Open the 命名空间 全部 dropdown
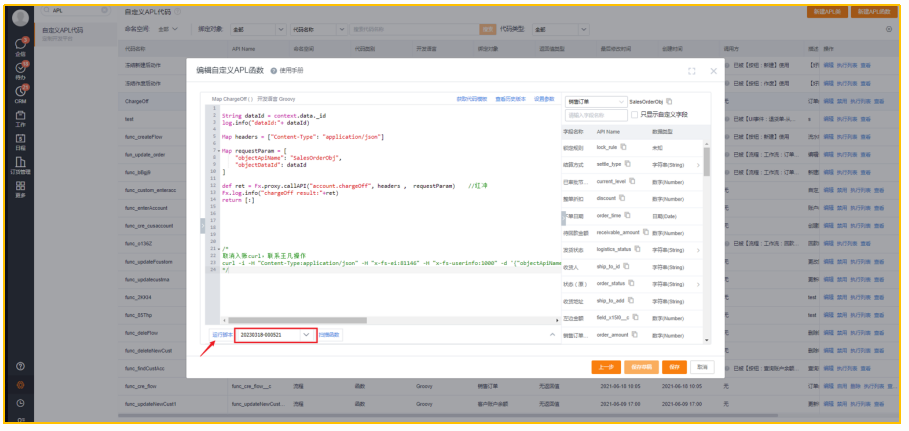 click(x=168, y=28)
